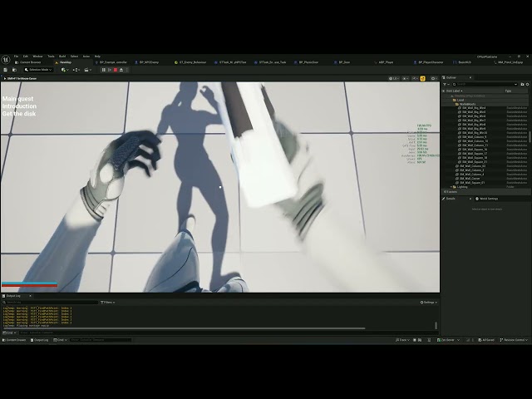Close the Outliner panel tab
Image resolution: width=532 pixels, height=399 pixels.
[470, 77]
